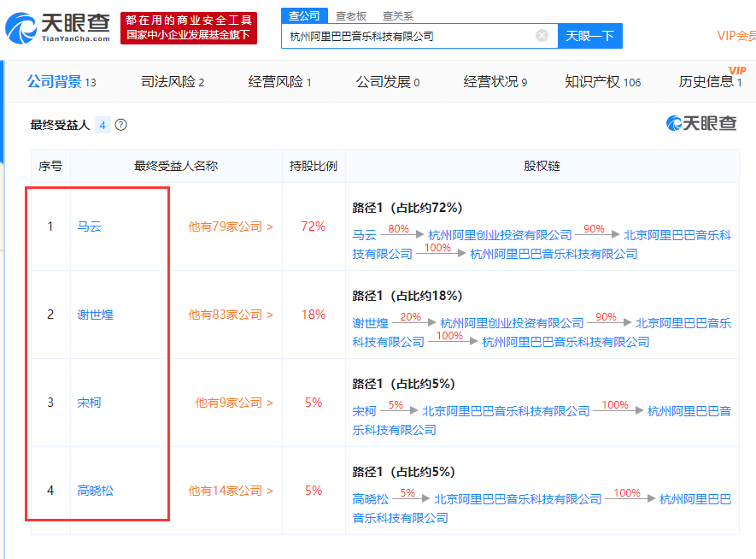This screenshot has width=756, height=559.
Task: Open the 经营状况 section tab
Action: (x=495, y=81)
